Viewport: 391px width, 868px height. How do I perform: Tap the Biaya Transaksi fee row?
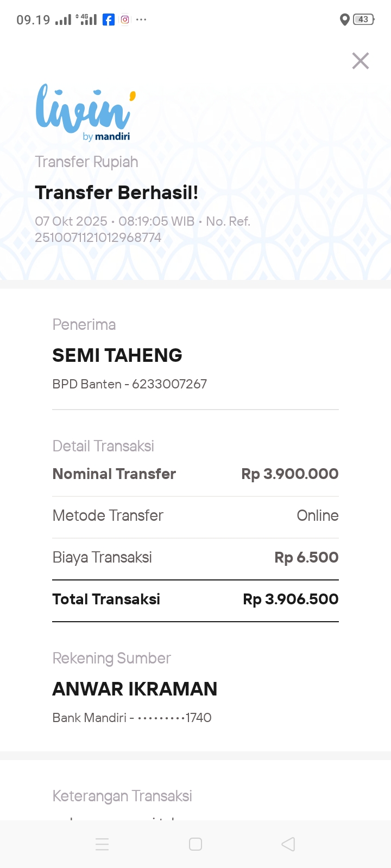click(195, 558)
